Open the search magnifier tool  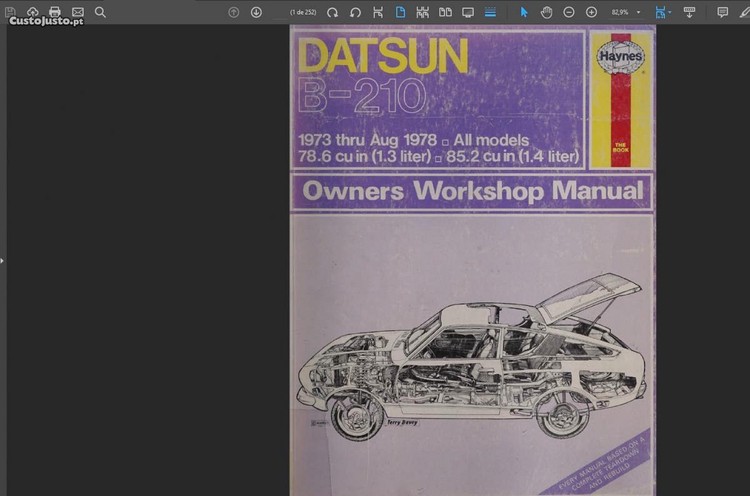(100, 12)
